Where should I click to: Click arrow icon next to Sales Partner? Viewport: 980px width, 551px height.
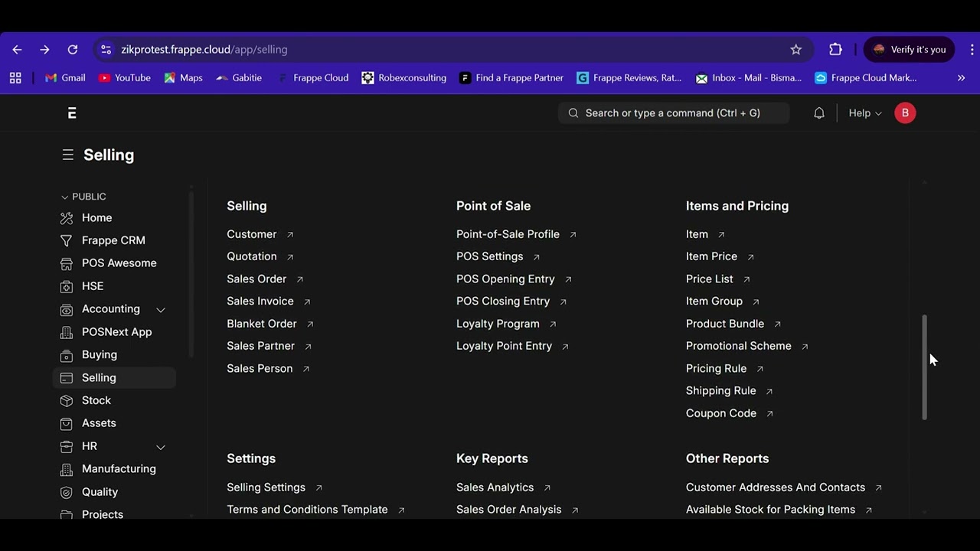coord(308,347)
